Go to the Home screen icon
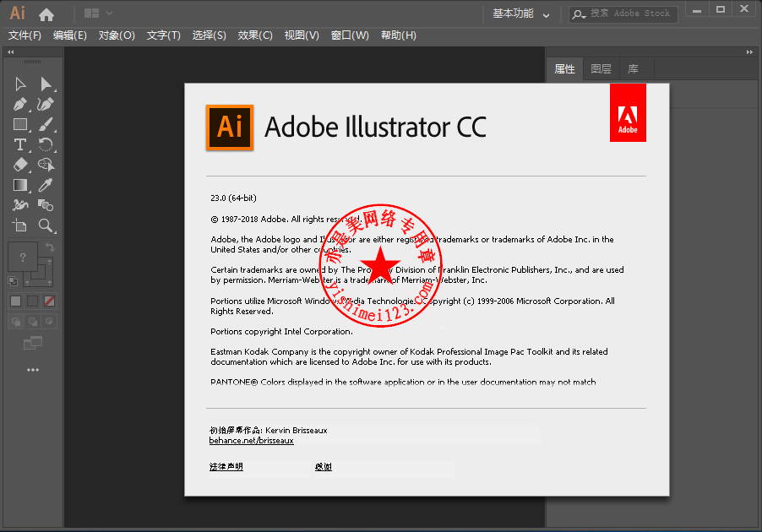The image size is (762, 532). (x=46, y=14)
